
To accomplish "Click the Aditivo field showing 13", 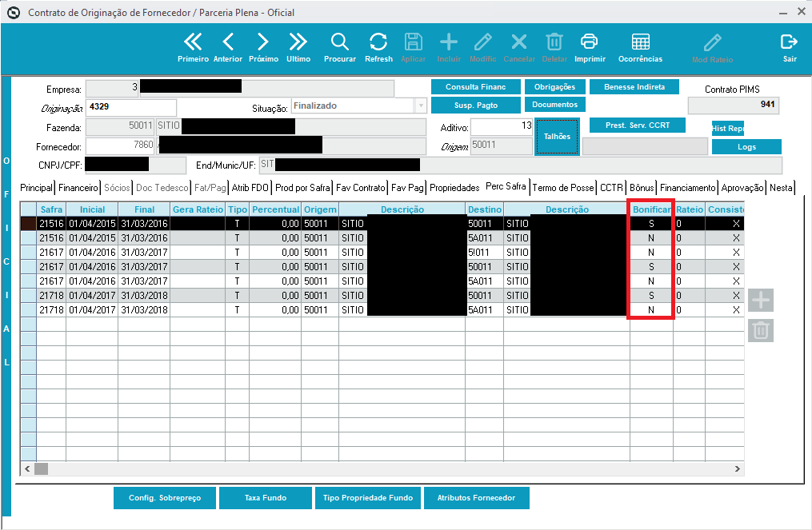I will (502, 126).
